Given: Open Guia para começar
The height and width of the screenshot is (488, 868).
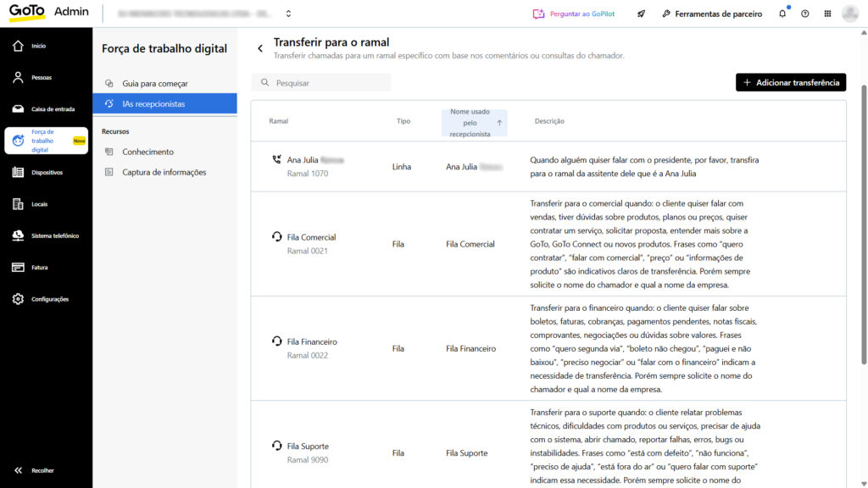Looking at the screenshot, I should click(x=155, y=84).
